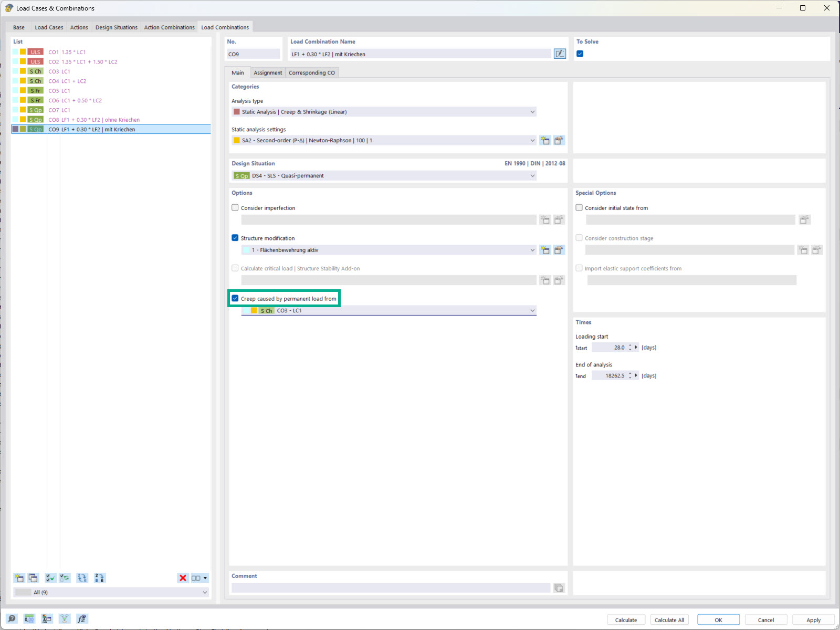The width and height of the screenshot is (840, 630).
Task: Open the Load Combination Name edit icon
Action: pyautogui.click(x=560, y=54)
